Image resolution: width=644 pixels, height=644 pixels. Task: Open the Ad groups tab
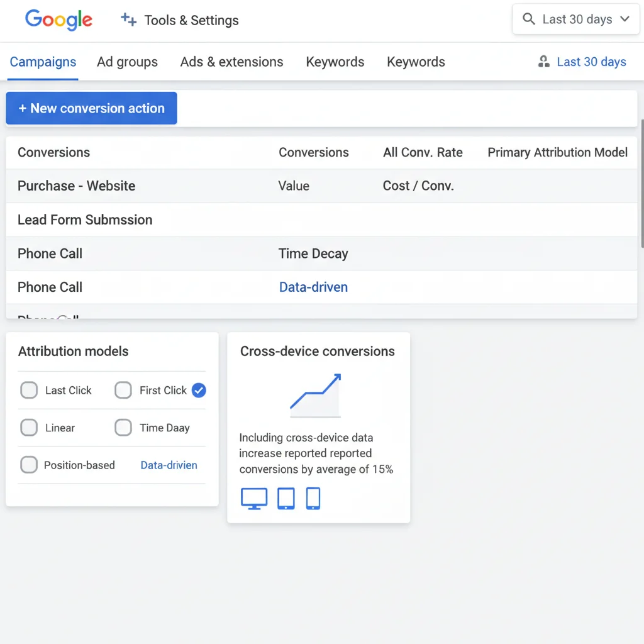click(x=127, y=62)
